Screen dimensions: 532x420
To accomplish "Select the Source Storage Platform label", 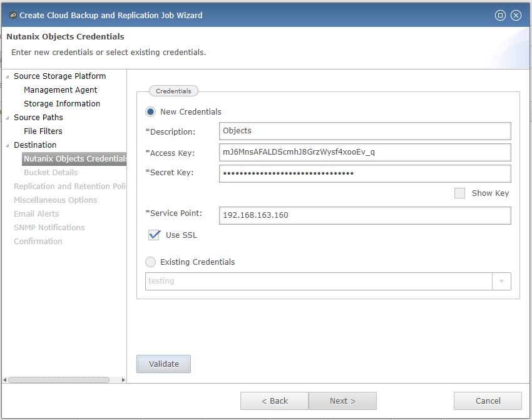I will point(59,76).
